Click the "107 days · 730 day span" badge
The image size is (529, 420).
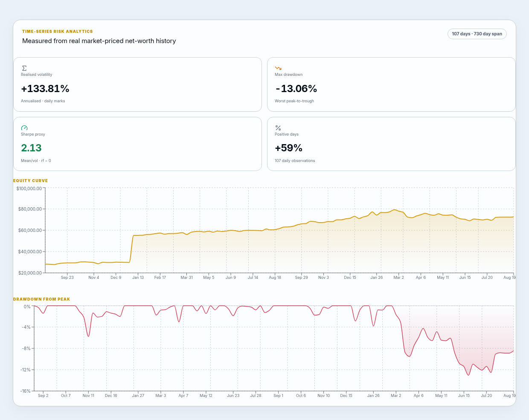tap(477, 34)
